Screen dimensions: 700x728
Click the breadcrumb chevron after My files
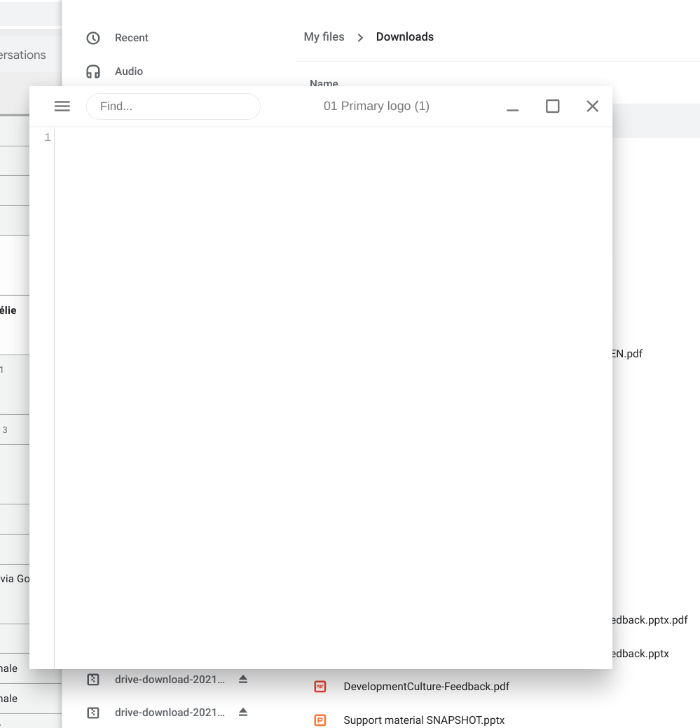[360, 38]
